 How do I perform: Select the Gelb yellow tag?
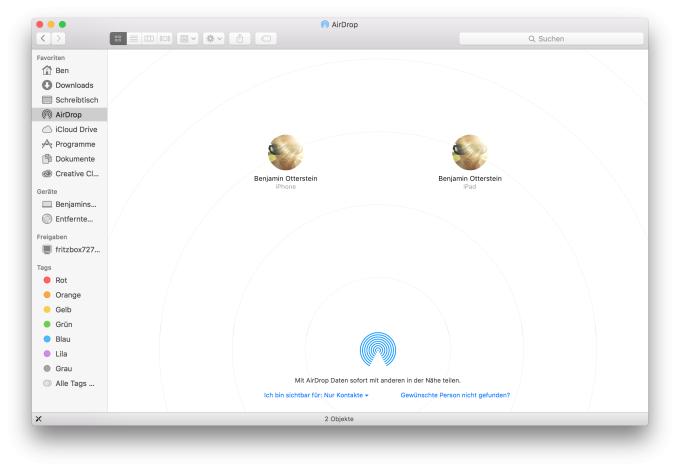(69, 310)
